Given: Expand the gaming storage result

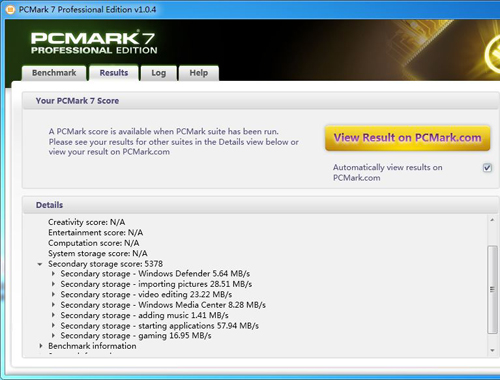Looking at the screenshot, I should [53, 335].
